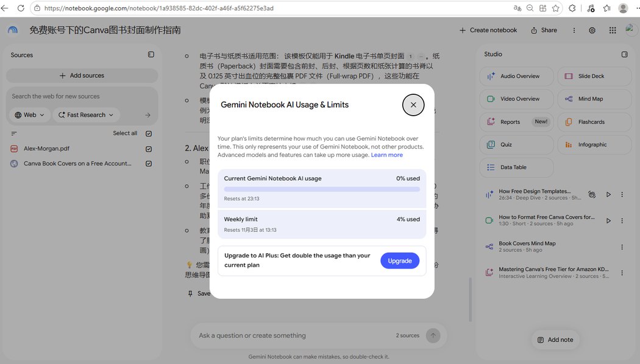
Task: Add page to favorites star icon
Action: 555,8
